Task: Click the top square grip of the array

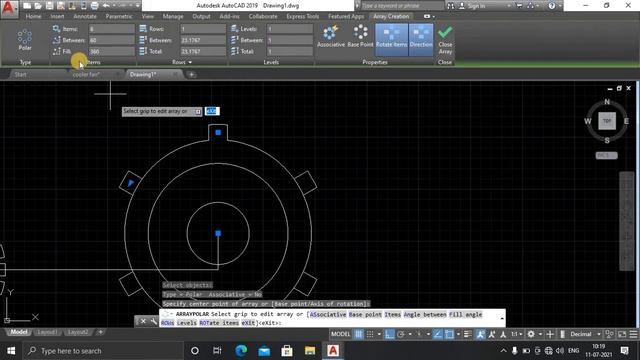Action: (218, 132)
